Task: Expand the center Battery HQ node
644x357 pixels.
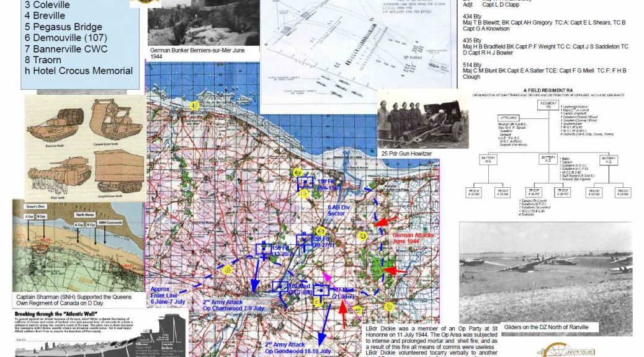Action: pos(548,158)
